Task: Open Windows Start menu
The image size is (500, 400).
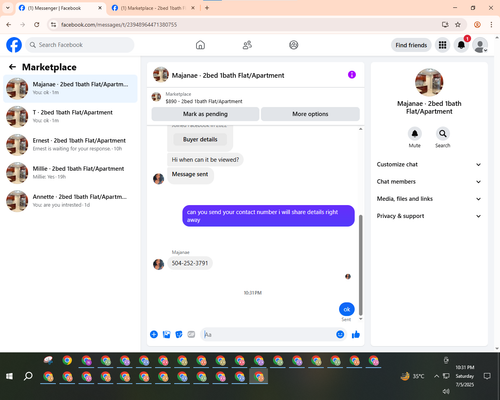Action: click(x=9, y=376)
